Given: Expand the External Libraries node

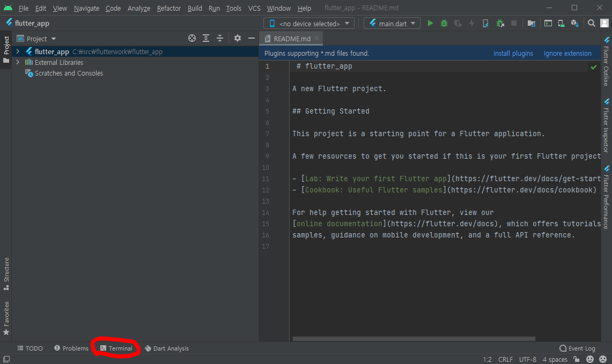Looking at the screenshot, I should click(x=18, y=62).
